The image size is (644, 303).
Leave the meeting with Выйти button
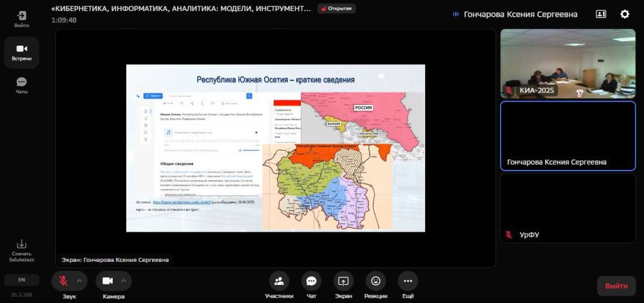[x=616, y=286]
